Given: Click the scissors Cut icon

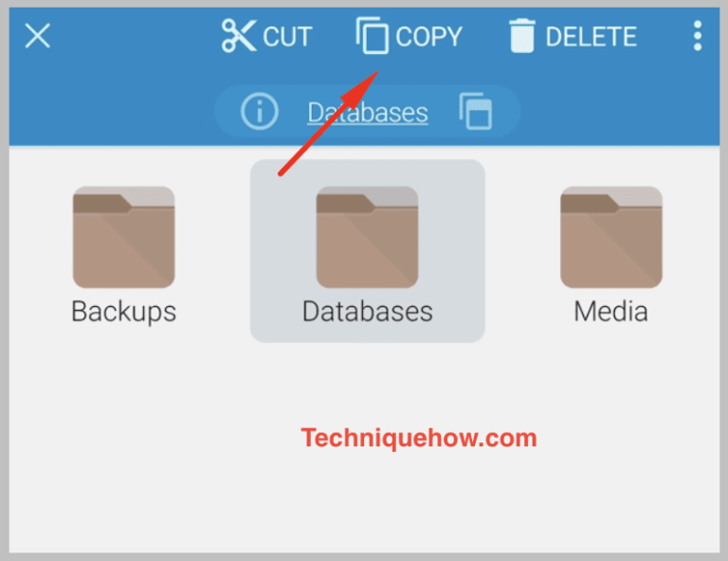Looking at the screenshot, I should coord(239,36).
